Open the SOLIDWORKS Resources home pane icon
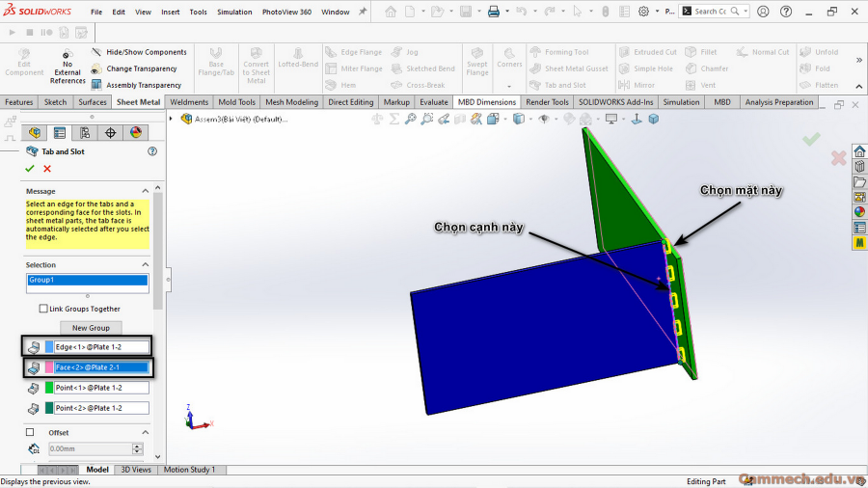Image resolution: width=868 pixels, height=488 pixels. pos(859,151)
